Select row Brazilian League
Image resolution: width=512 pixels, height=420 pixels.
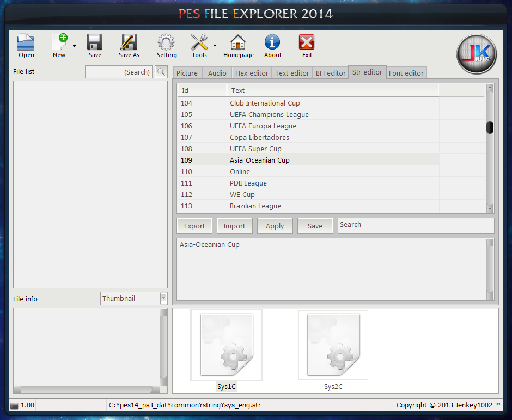[x=308, y=206]
